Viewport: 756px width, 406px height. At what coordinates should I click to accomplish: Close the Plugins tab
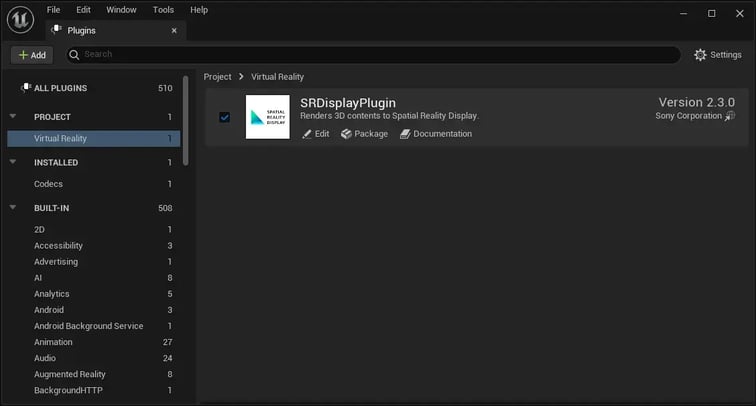coord(174,30)
